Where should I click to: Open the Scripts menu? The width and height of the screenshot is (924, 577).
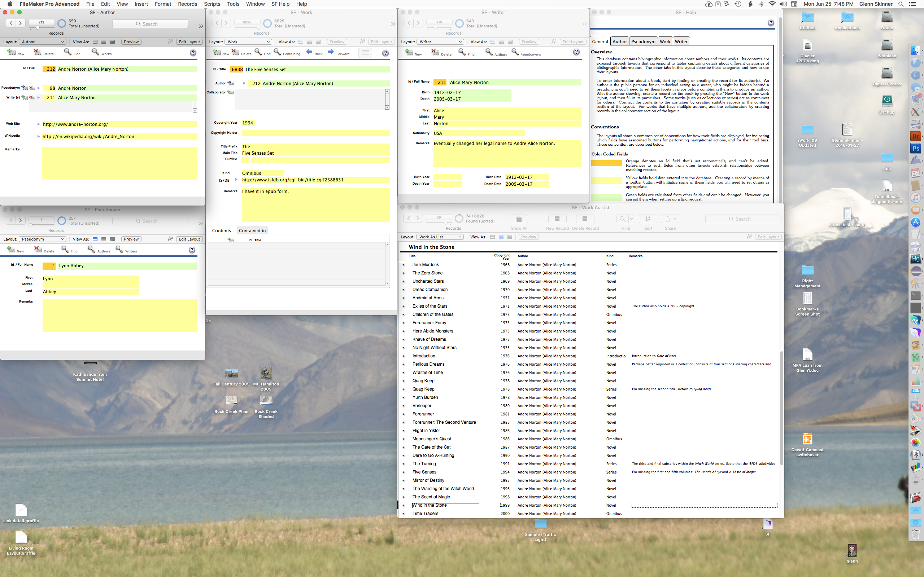(212, 4)
